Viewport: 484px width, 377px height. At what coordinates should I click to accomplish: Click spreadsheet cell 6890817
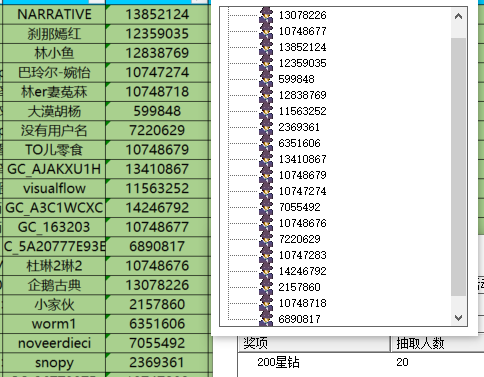pyautogui.click(x=157, y=246)
